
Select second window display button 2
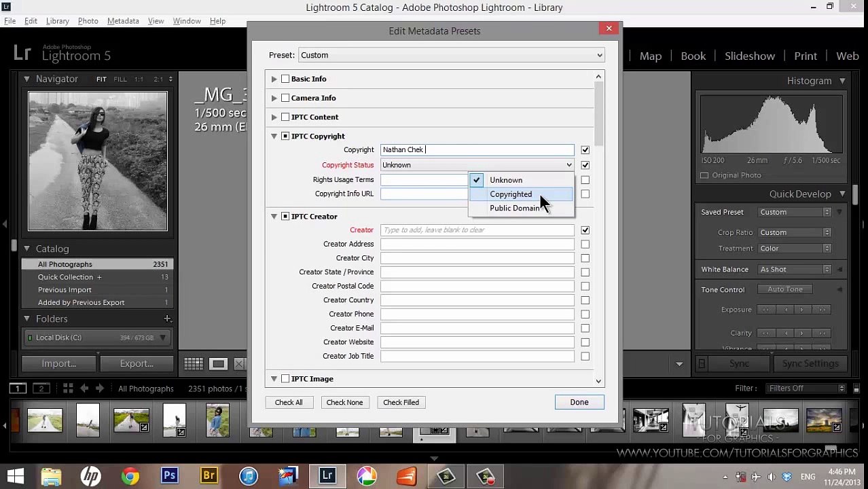pyautogui.click(x=41, y=388)
